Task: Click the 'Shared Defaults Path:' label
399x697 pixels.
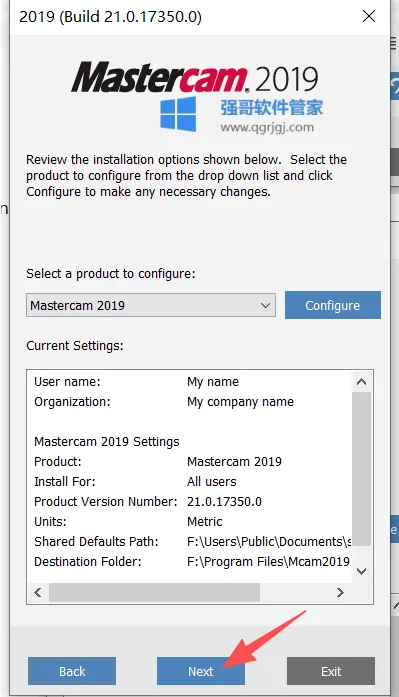Action: pyautogui.click(x=96, y=542)
